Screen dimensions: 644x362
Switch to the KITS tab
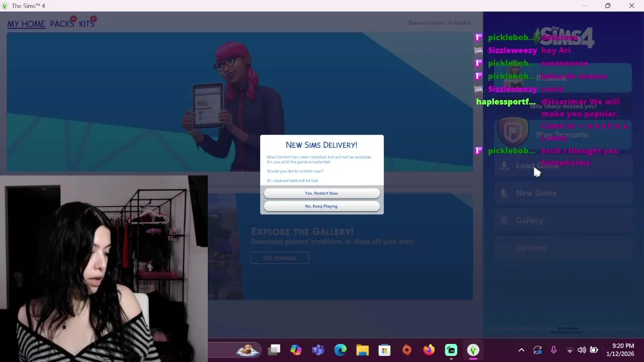tap(87, 24)
